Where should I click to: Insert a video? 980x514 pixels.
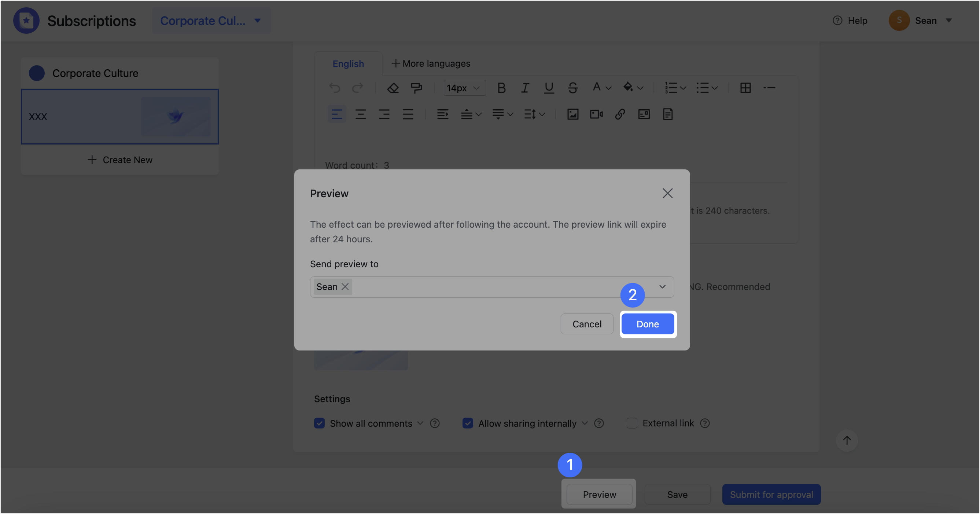tap(596, 114)
